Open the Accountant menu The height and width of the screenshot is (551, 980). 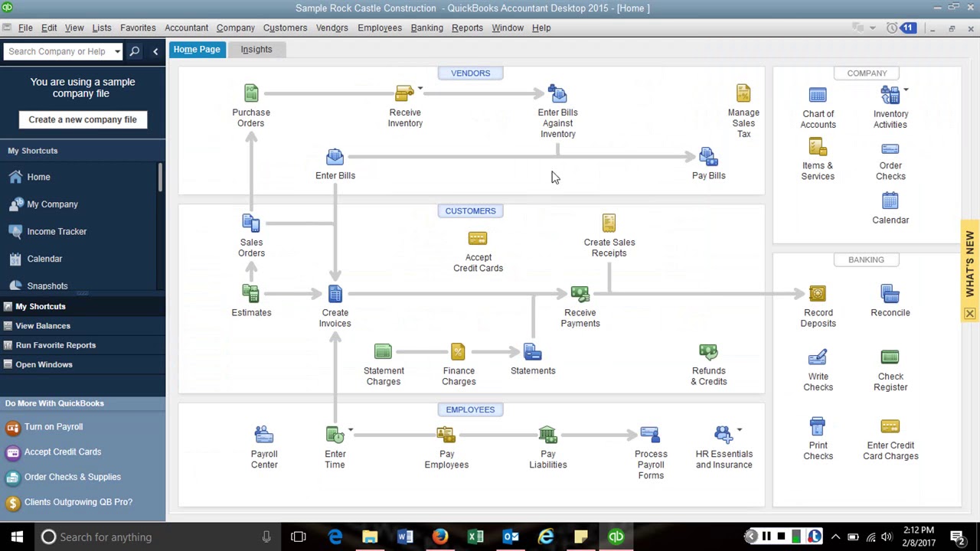point(186,28)
